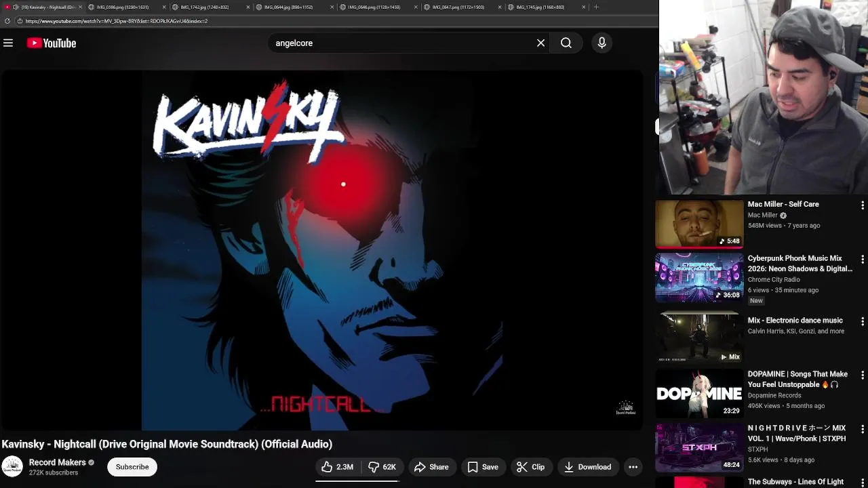Click the site info lock icon in address bar
The height and width of the screenshot is (488, 868).
(x=20, y=21)
